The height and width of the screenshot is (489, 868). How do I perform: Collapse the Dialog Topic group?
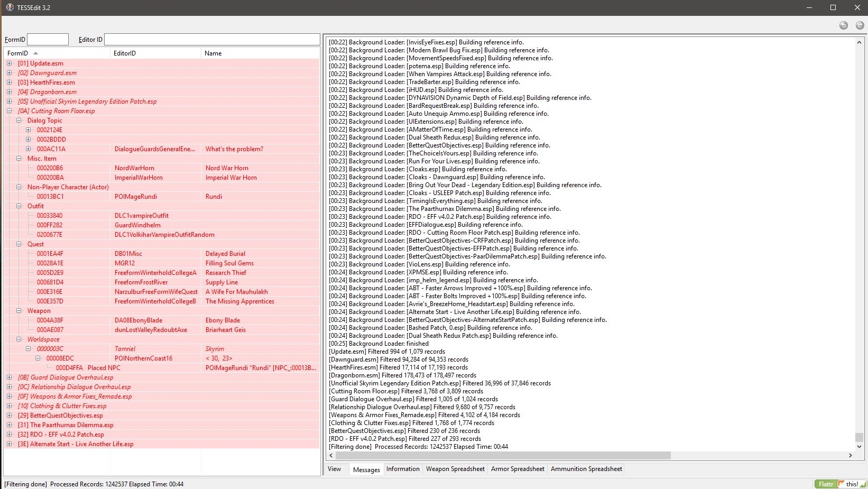click(x=19, y=121)
